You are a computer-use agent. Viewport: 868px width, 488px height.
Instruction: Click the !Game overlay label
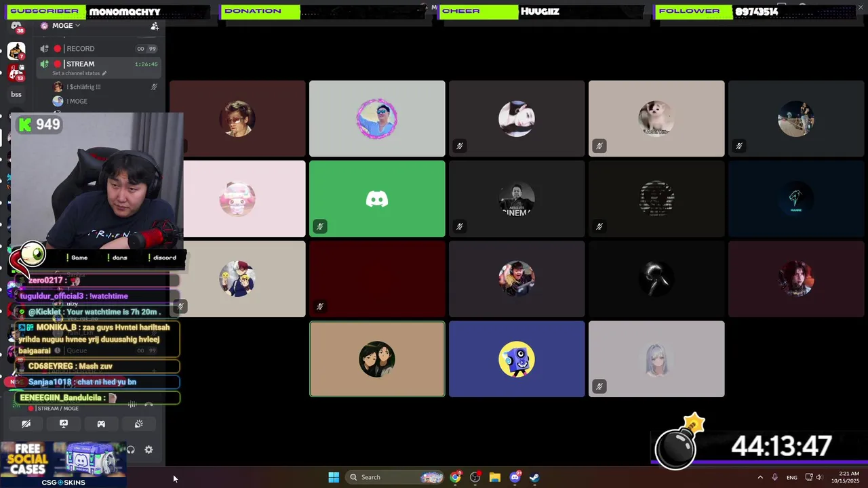[x=78, y=258]
